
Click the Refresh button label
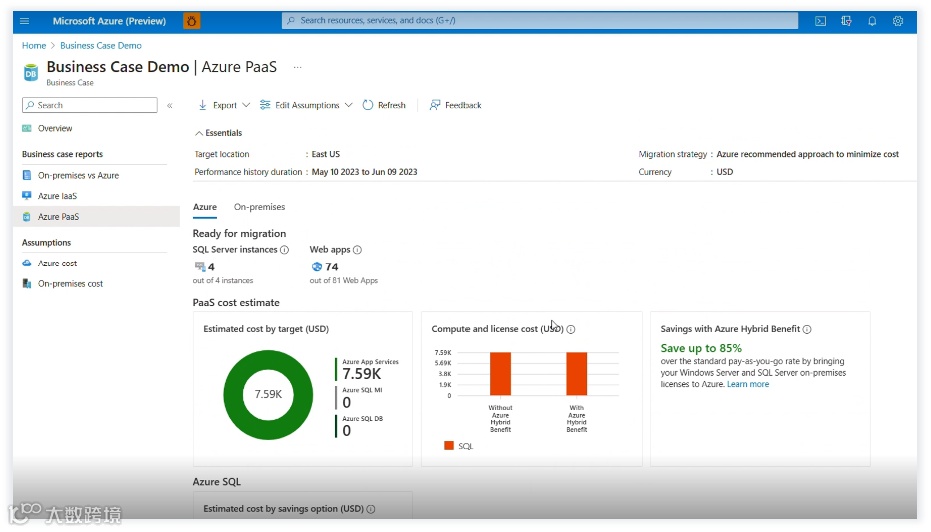[x=392, y=105]
